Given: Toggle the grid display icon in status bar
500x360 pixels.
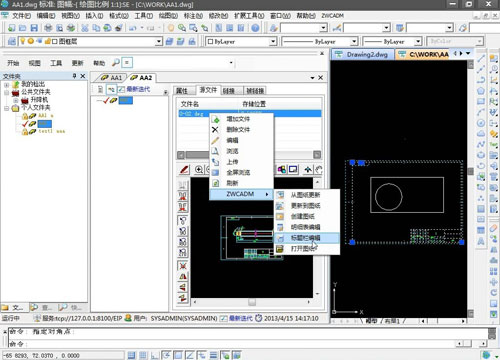Looking at the screenshot, I should tap(143, 355).
